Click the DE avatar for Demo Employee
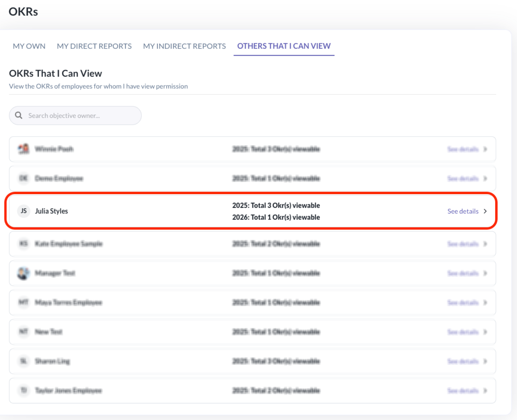 click(x=24, y=178)
